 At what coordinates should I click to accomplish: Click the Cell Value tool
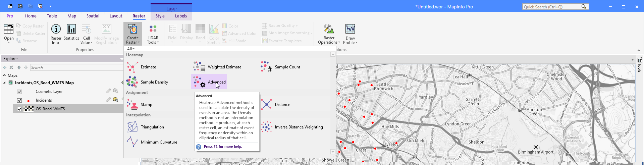(x=87, y=34)
